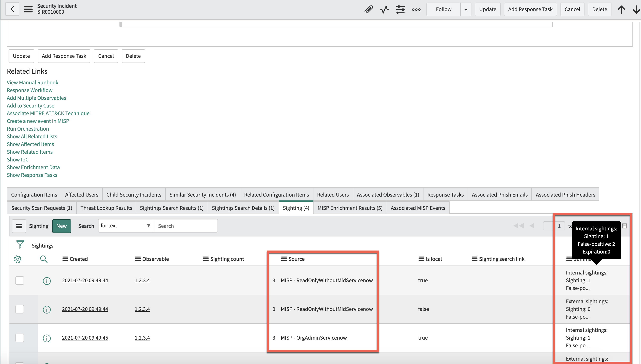
Task: Preview the first sighting record info icon
Action: tap(47, 281)
